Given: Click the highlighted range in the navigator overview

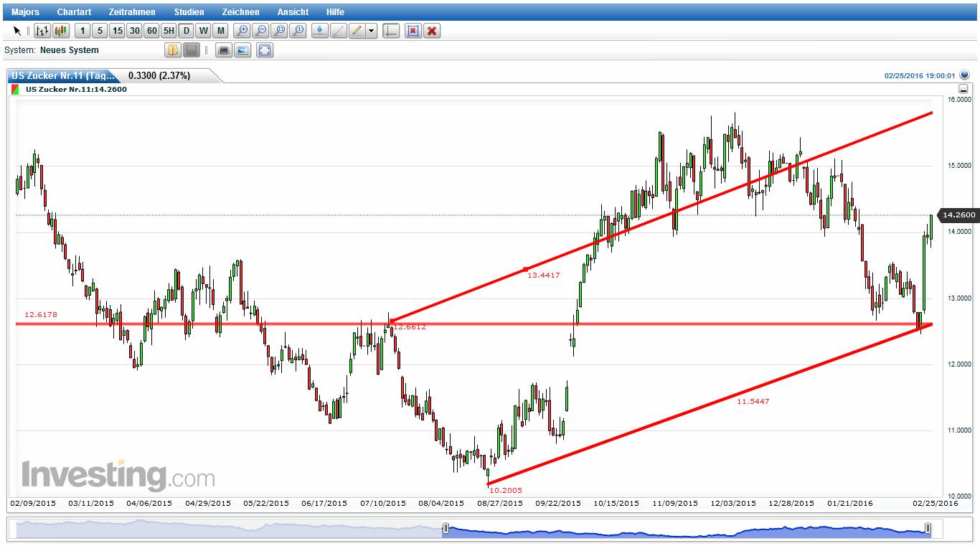Looking at the screenshot, I should click(x=687, y=529).
